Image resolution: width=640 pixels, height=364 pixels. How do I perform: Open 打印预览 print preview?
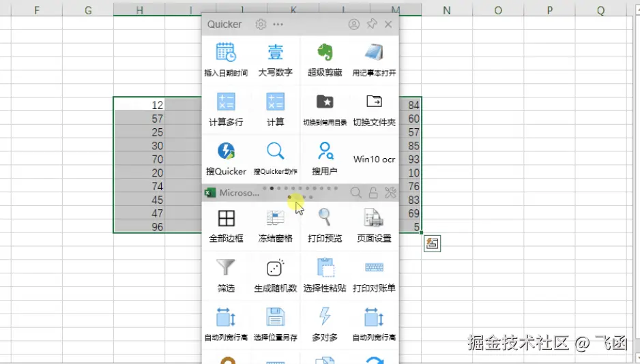(325, 226)
